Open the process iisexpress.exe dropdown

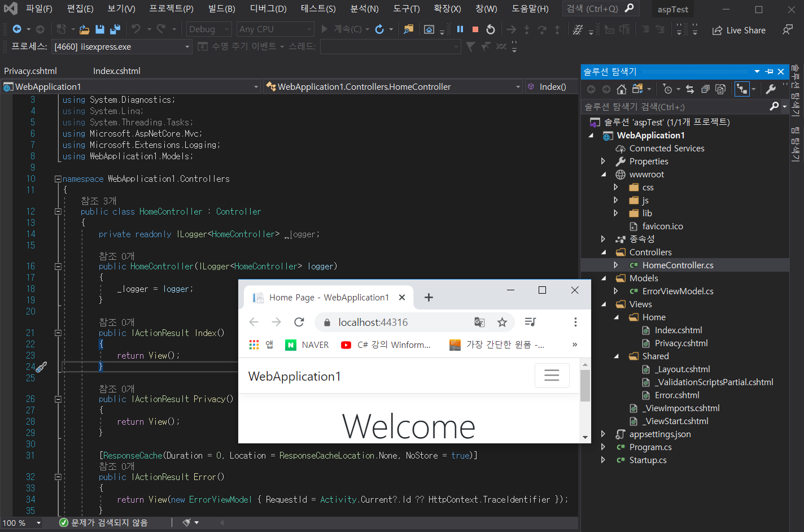click(x=122, y=47)
